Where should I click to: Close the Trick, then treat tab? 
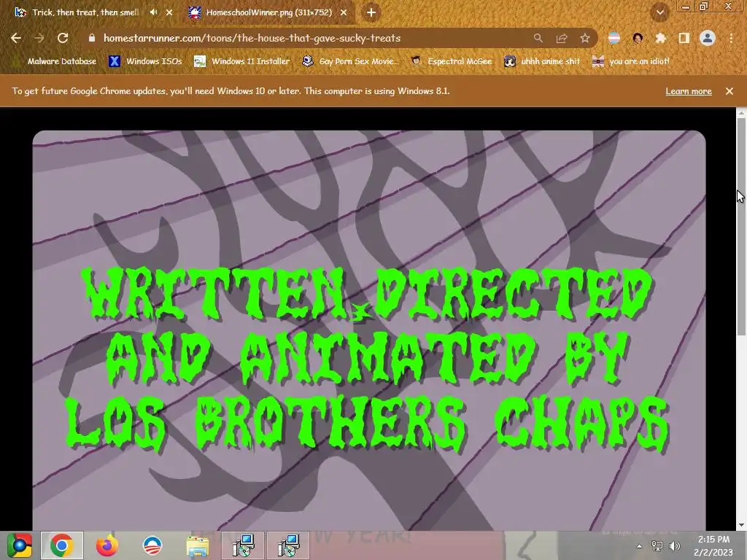tap(169, 12)
